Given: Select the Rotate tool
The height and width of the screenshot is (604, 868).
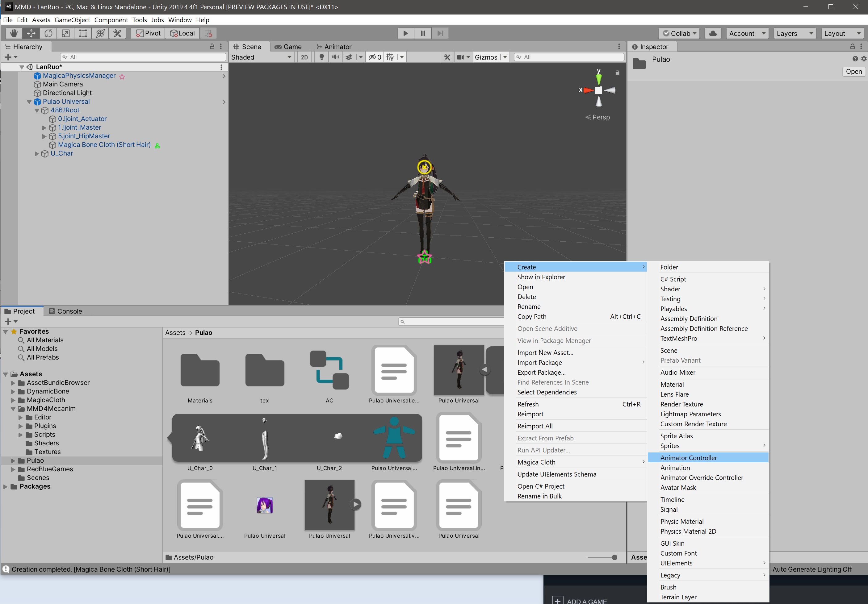Looking at the screenshot, I should point(48,33).
